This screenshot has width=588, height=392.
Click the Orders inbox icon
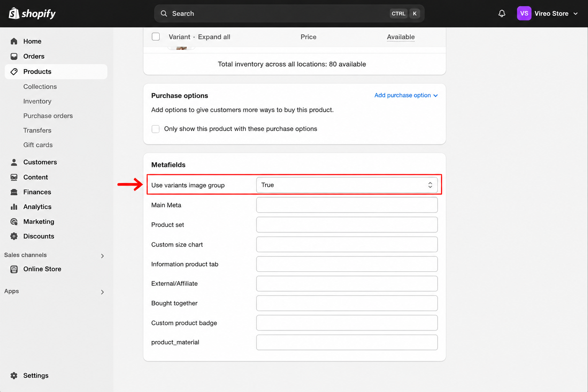tap(14, 56)
